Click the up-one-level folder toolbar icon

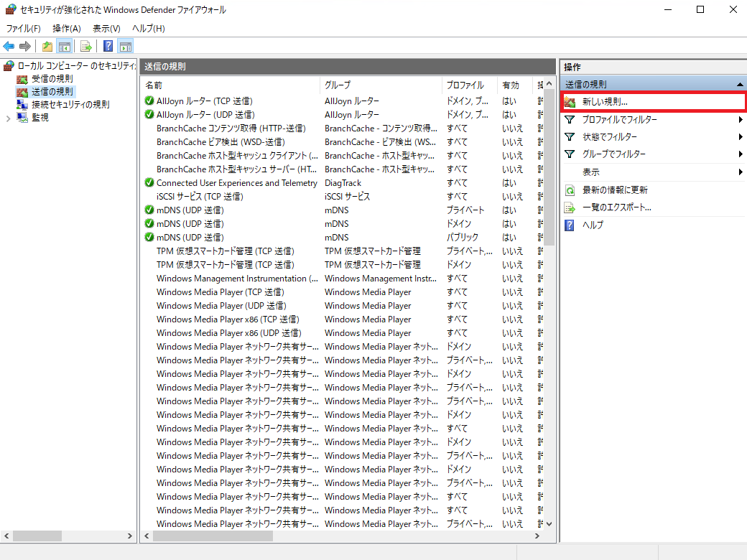[x=47, y=46]
